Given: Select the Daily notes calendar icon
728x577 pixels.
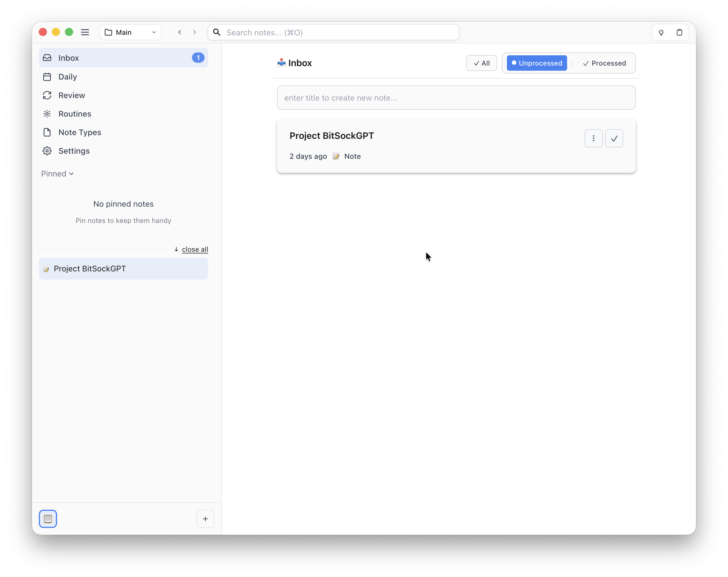Looking at the screenshot, I should coord(47,77).
